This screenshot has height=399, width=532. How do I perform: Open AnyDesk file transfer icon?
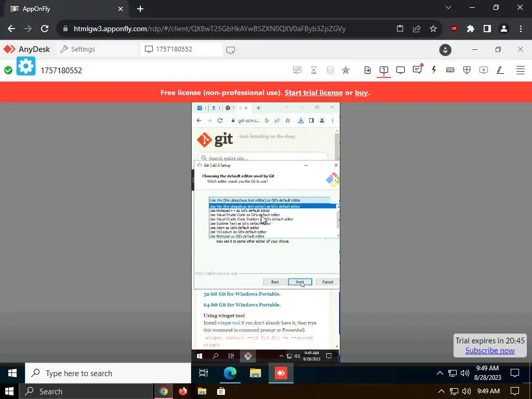(367, 70)
